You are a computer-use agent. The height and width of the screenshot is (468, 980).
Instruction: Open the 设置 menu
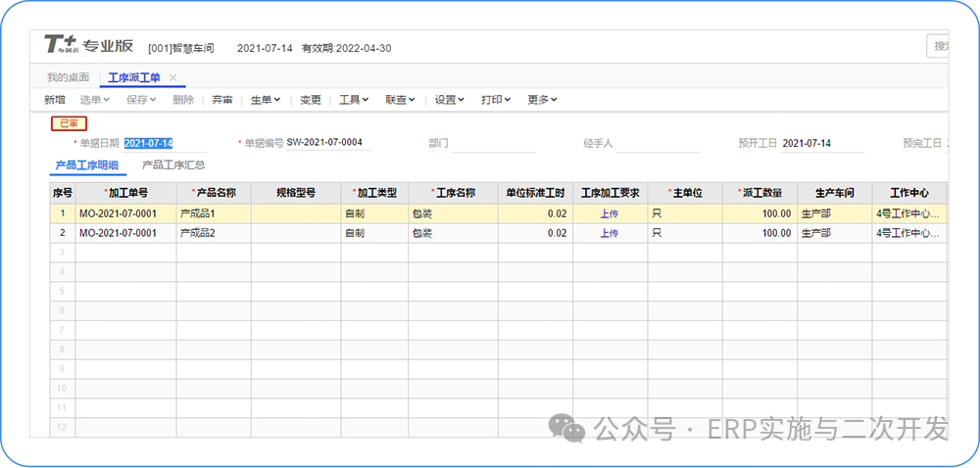tap(449, 100)
